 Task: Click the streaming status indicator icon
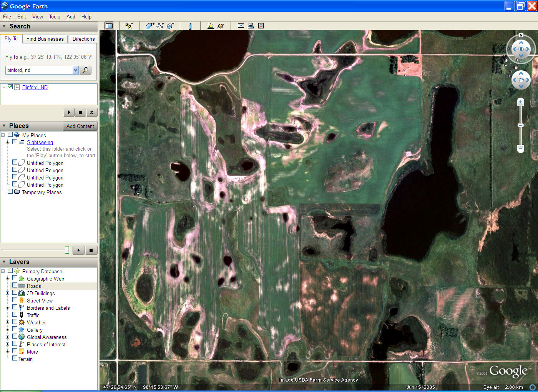click(533, 387)
